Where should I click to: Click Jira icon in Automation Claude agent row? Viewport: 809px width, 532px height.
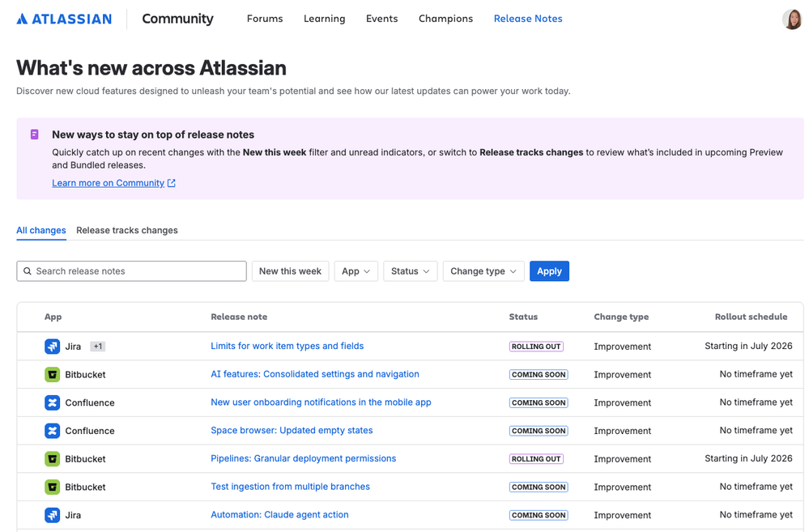click(x=52, y=515)
